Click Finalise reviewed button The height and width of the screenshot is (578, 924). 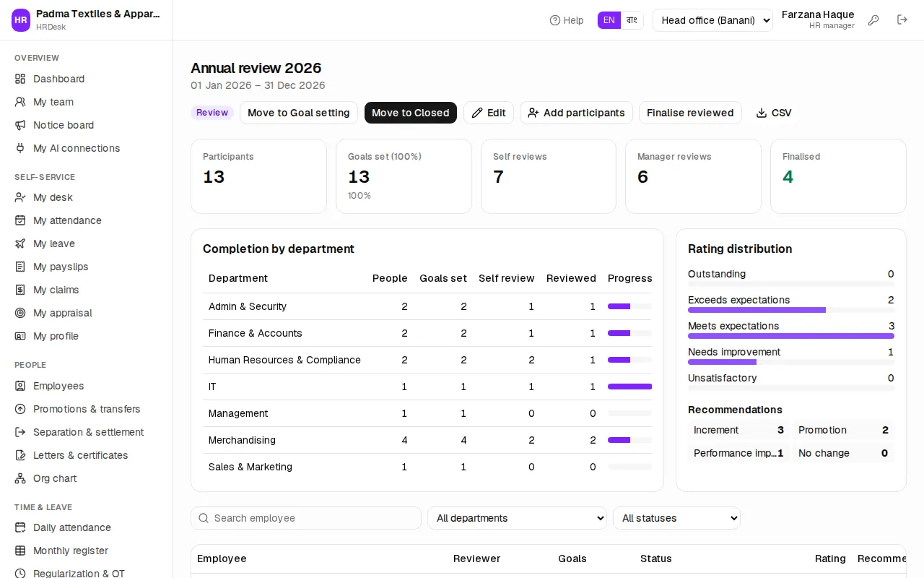[690, 113]
